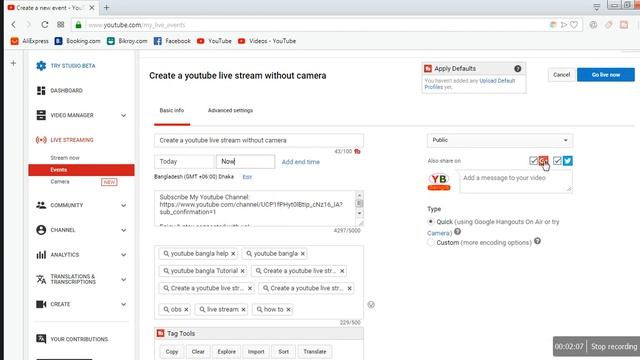The width and height of the screenshot is (640, 360).
Task: Expand the Analytics section chevron
Action: point(123,255)
